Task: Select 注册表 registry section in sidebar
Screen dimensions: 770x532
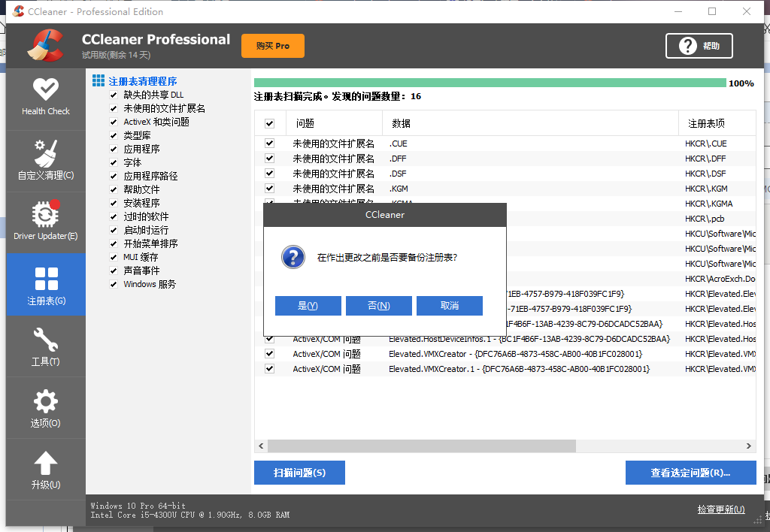Action: 46,284
